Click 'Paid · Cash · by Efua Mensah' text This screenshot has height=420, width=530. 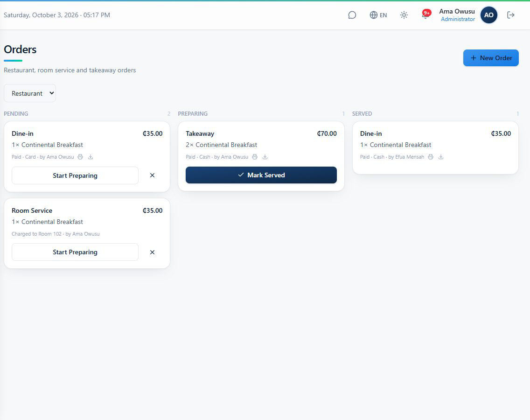[x=392, y=157]
